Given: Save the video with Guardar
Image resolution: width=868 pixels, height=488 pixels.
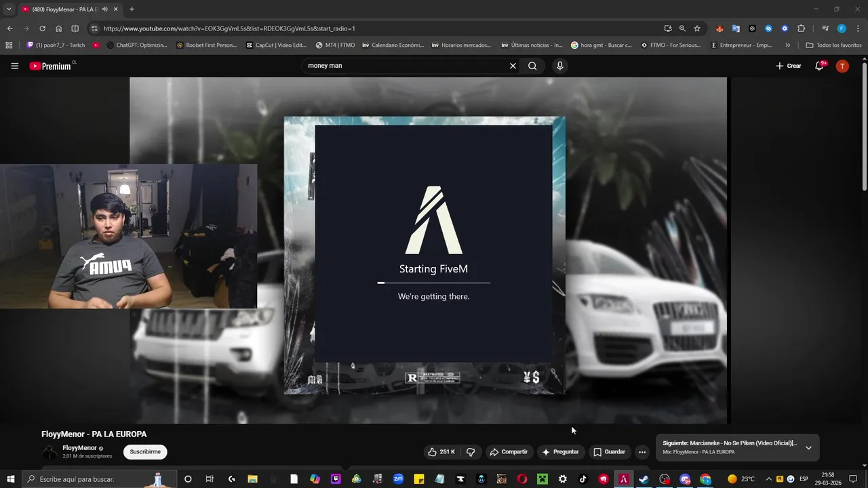Looking at the screenshot, I should (609, 452).
